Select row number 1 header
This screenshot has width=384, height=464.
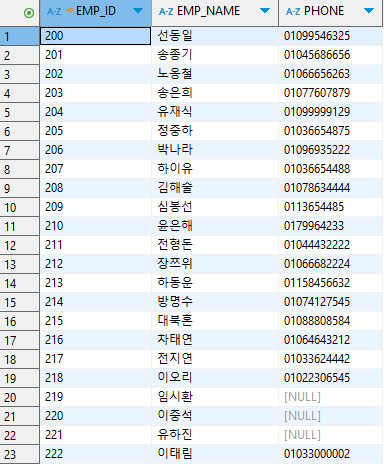tap(20, 36)
